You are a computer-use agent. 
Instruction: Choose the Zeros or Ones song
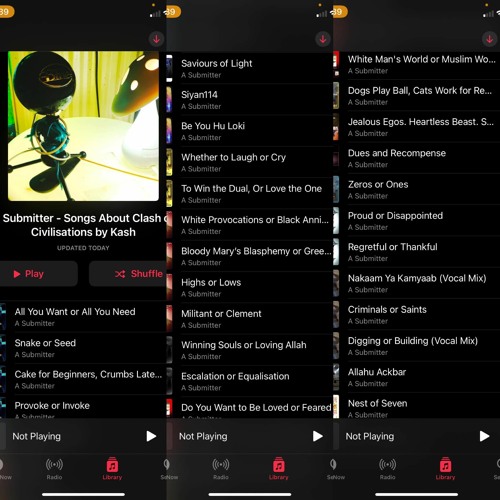point(417,189)
